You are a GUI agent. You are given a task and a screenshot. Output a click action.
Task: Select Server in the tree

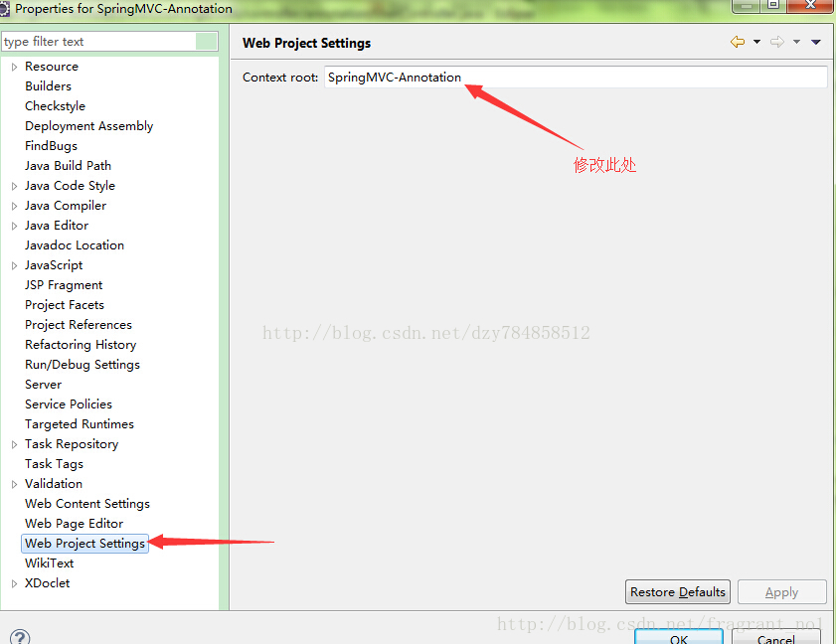pos(43,385)
